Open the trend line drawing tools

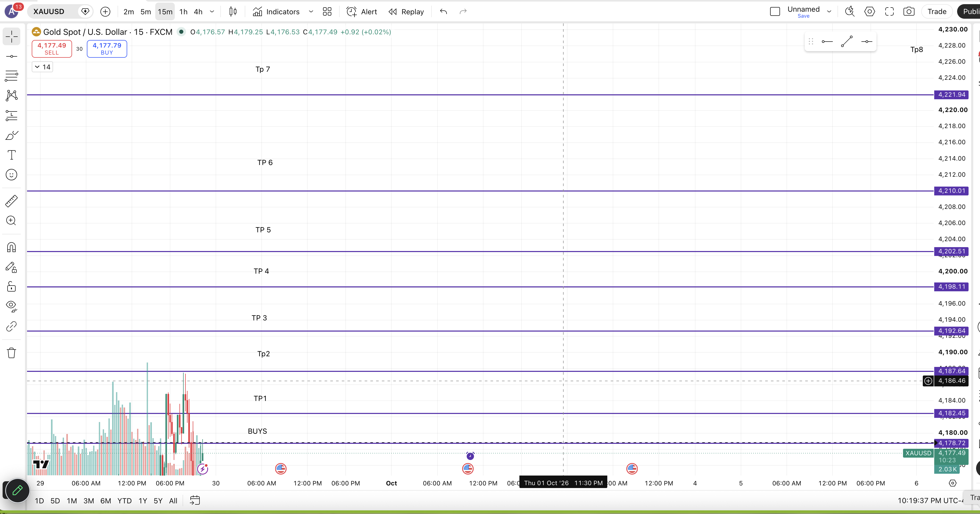click(11, 56)
